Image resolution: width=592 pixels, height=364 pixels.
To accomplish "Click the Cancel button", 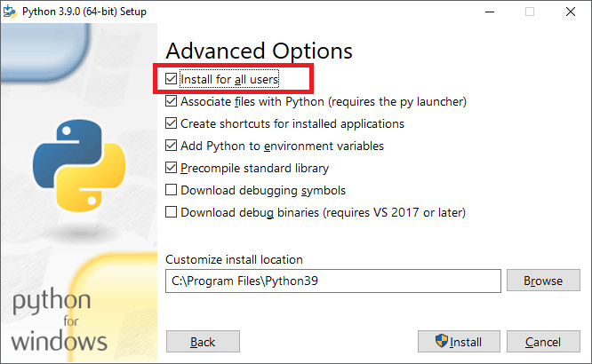I will point(543,342).
